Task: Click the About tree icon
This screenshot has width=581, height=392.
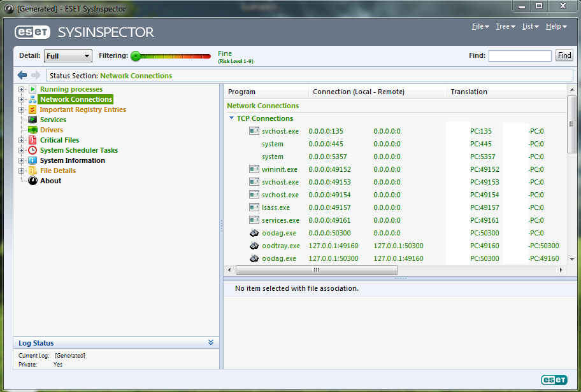Action: coord(32,181)
